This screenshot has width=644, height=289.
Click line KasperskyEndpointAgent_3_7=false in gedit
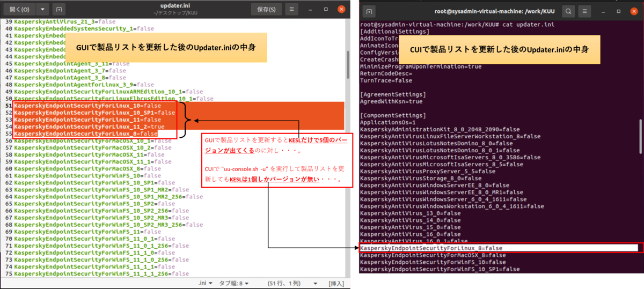point(70,70)
